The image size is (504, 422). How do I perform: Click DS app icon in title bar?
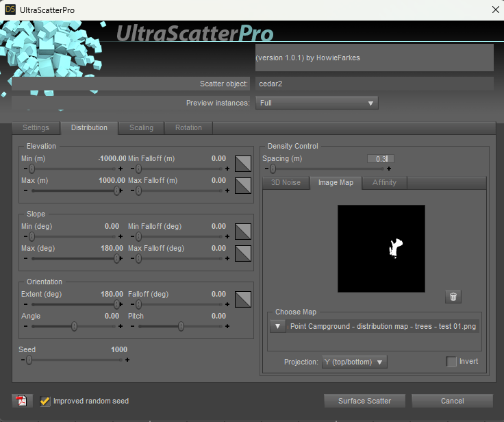click(x=10, y=10)
